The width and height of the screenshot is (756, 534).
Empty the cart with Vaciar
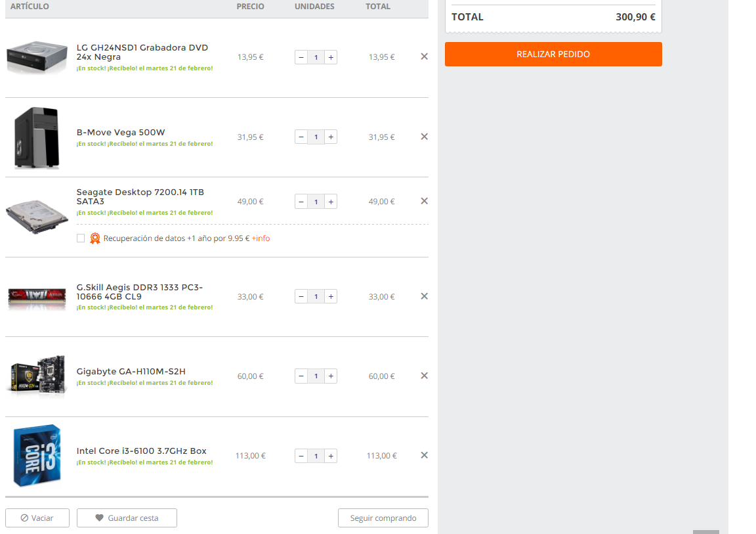coord(37,518)
